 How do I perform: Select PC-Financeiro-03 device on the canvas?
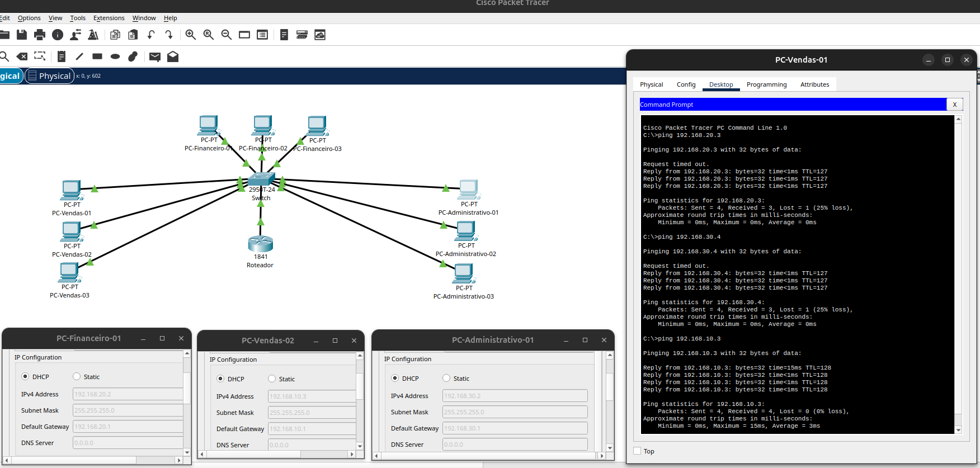pyautogui.click(x=317, y=126)
